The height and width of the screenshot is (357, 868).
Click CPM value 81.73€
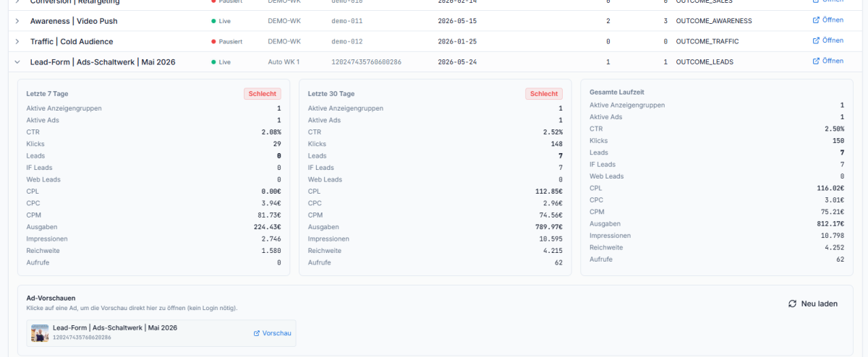269,215
